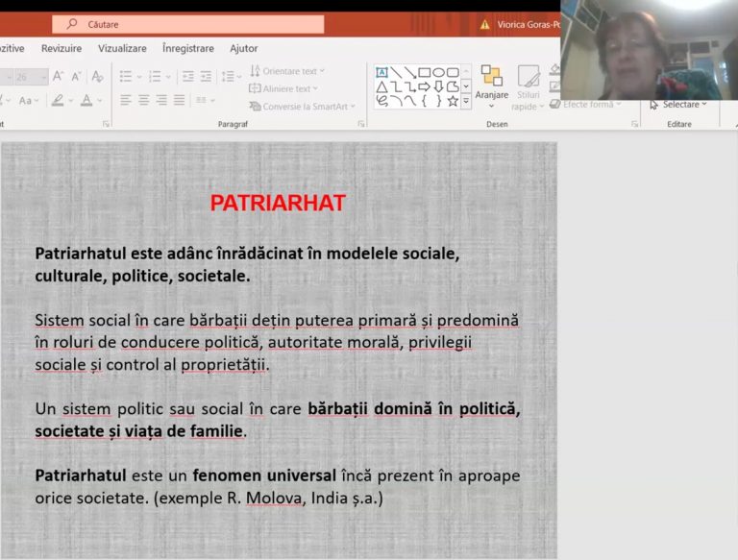738x560 pixels.
Task: Click the Clear All Formatting icon
Action: click(97, 76)
